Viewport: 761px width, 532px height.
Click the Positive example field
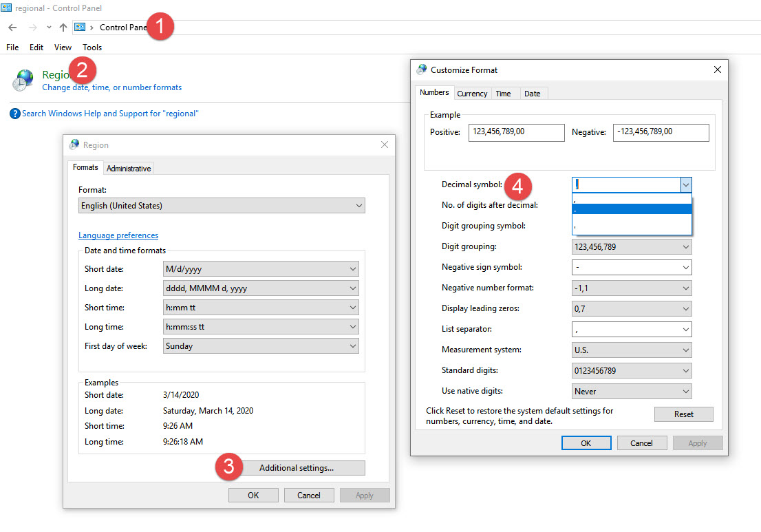516,133
